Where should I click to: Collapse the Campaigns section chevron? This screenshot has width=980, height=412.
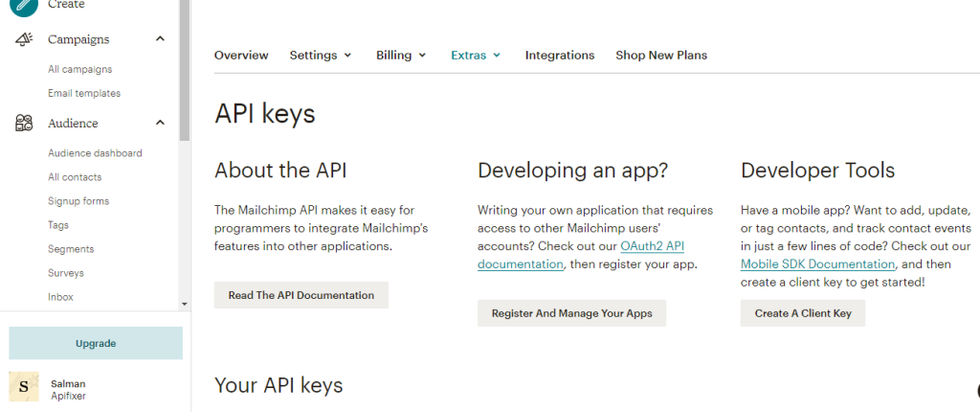160,39
